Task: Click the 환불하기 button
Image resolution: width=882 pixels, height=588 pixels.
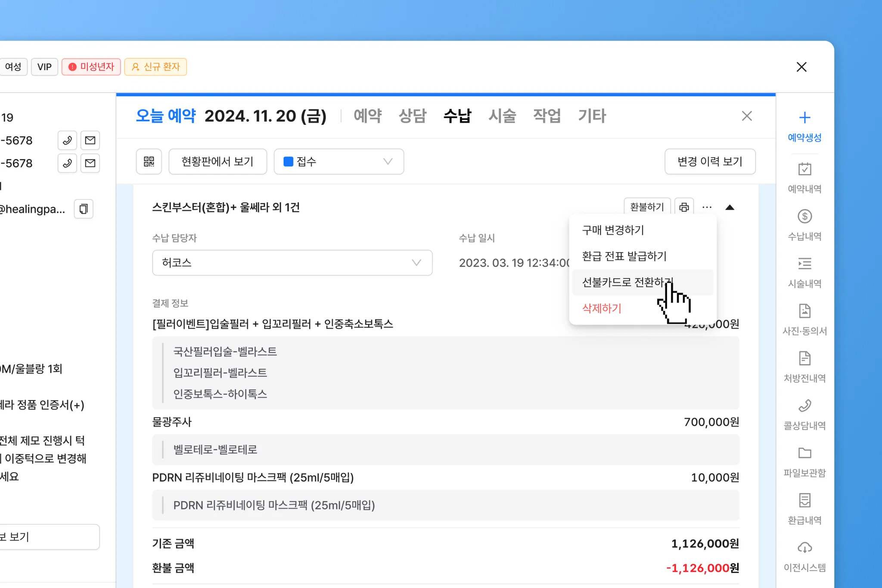Action: (647, 207)
